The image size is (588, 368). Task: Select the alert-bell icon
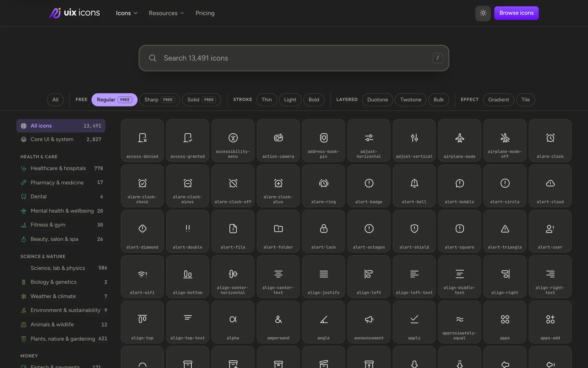[x=414, y=186]
